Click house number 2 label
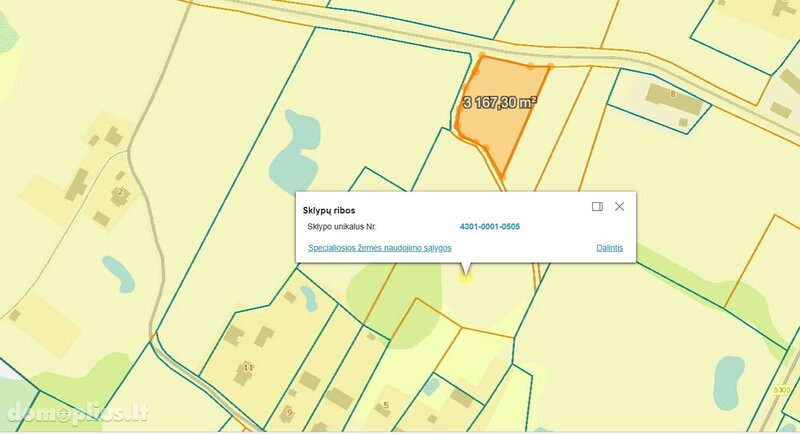 (x=120, y=192)
